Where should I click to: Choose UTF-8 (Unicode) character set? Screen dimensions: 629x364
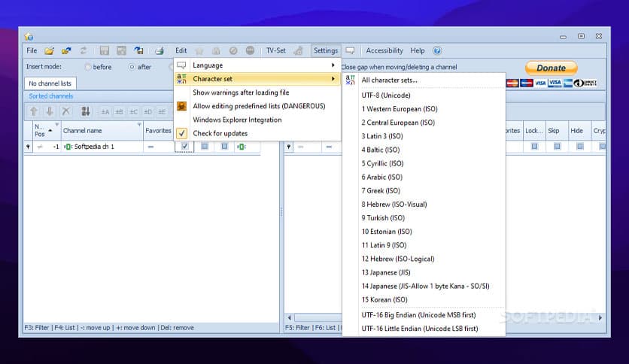pyautogui.click(x=387, y=96)
